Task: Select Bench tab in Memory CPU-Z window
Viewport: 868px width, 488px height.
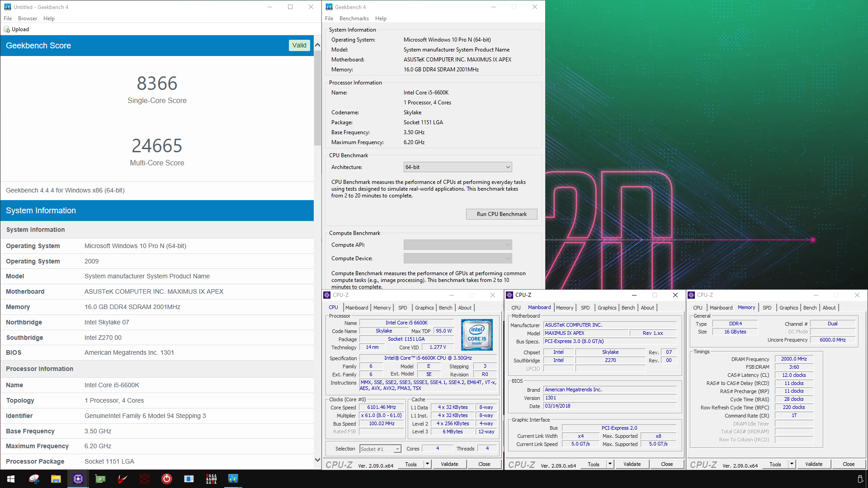Action: click(x=810, y=308)
